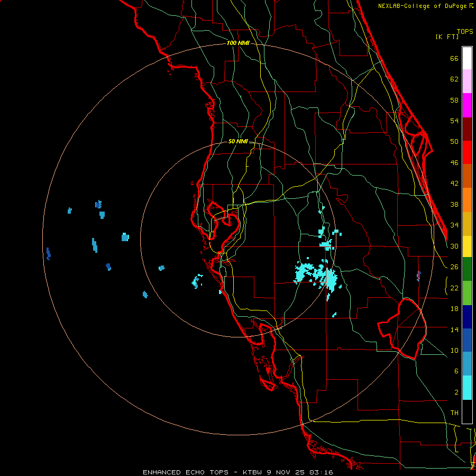Click the legend value 38
Screen dimensions: 476x476
click(454, 204)
